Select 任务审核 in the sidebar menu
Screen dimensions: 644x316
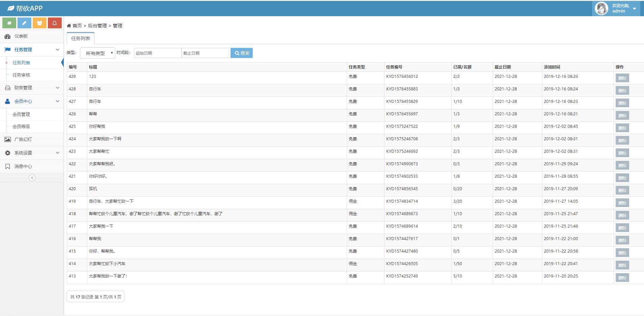tap(21, 75)
